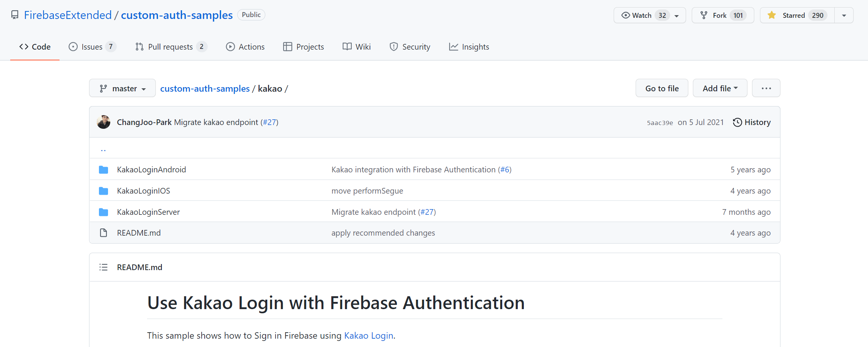The image size is (868, 347).
Task: Open the KakaoLoginIOS folder
Action: [143, 191]
